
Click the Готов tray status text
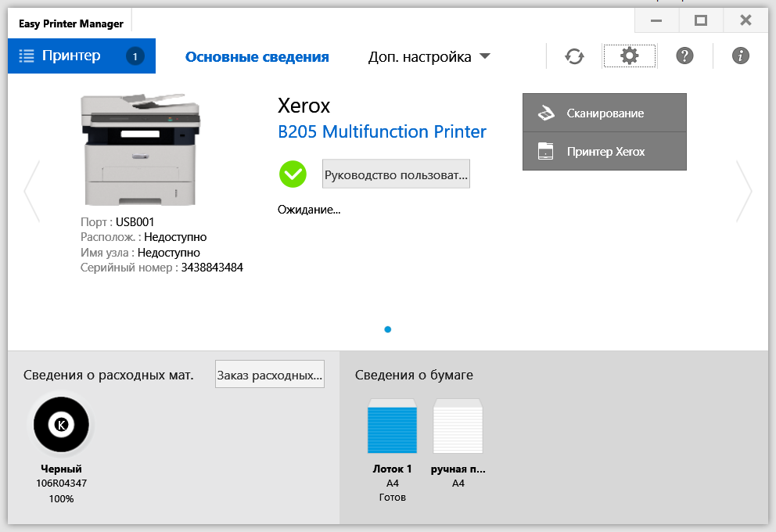click(x=392, y=498)
